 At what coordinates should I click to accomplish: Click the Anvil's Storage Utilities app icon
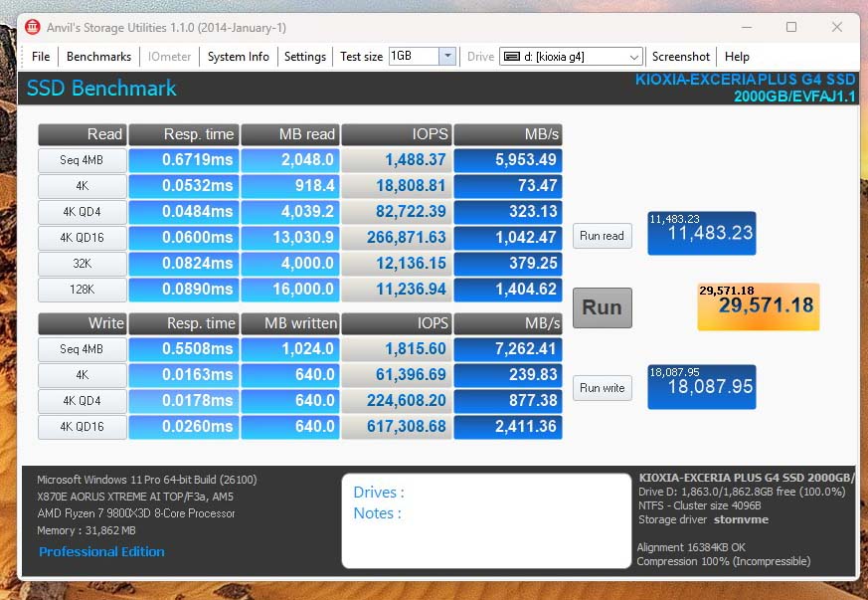point(33,27)
